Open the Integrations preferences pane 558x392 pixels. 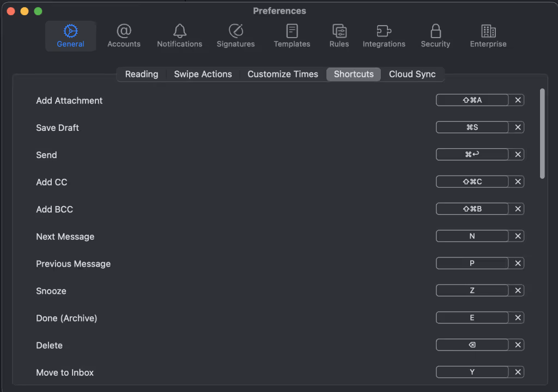click(384, 36)
